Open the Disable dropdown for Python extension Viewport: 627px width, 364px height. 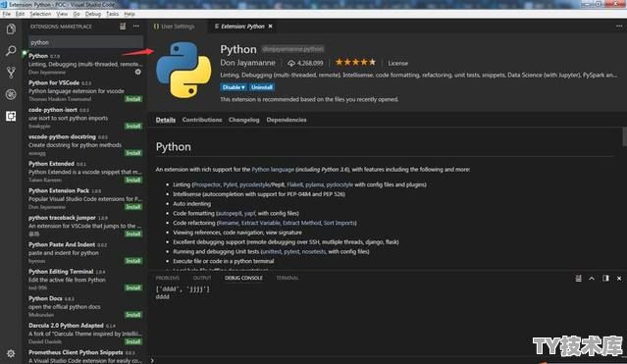234,87
